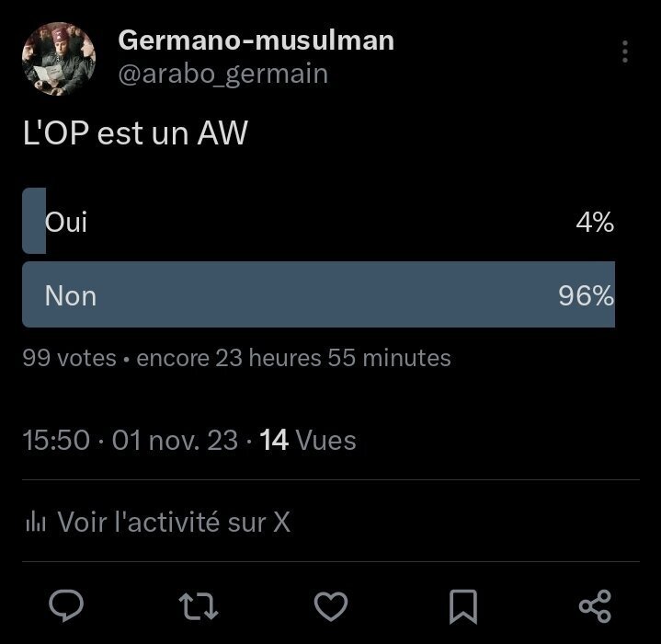Open the Germano-musulman display name

tap(256, 40)
